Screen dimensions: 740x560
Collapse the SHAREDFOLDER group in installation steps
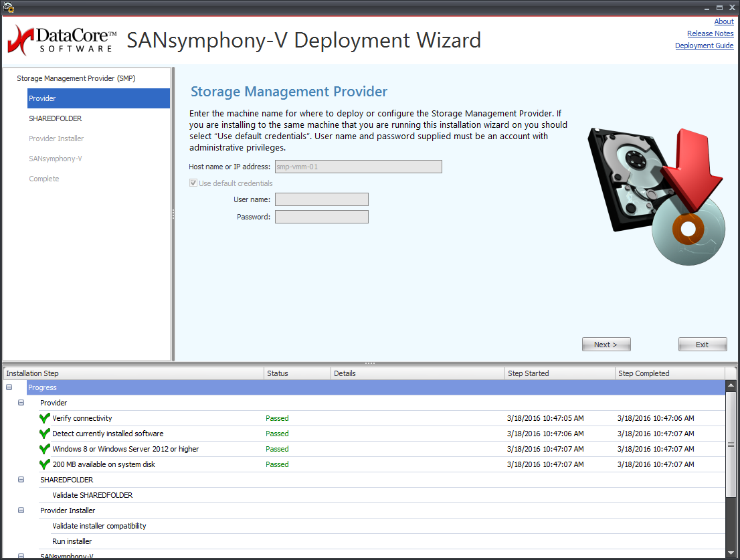pos(21,480)
